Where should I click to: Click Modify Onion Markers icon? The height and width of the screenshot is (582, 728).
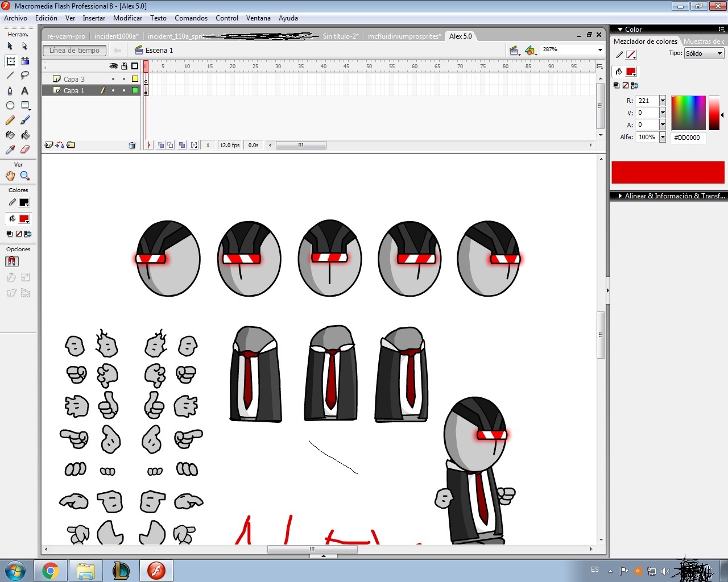pyautogui.click(x=195, y=145)
